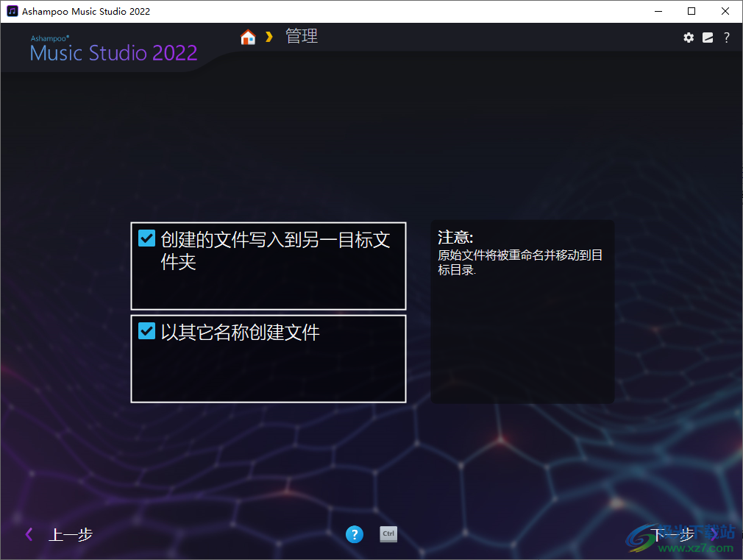Viewport: 743px width, 560px height.
Task: Click the back chevron beside 上一步
Action: click(29, 534)
